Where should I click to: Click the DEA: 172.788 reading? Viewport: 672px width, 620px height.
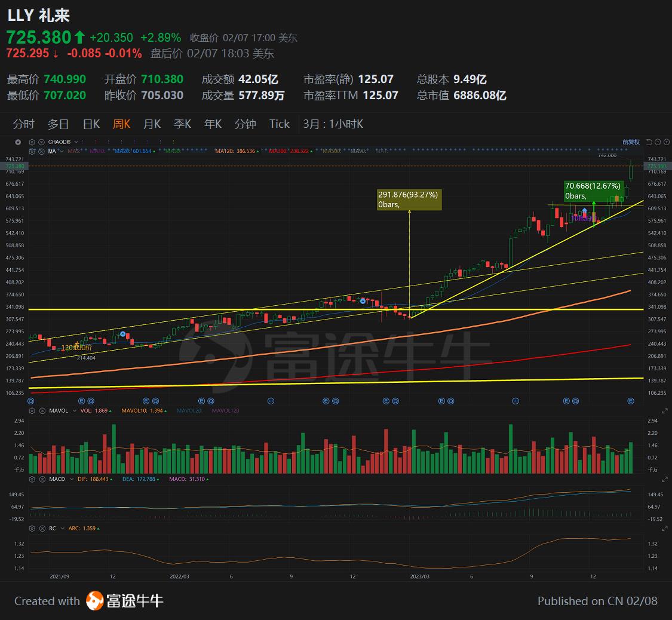140,479
